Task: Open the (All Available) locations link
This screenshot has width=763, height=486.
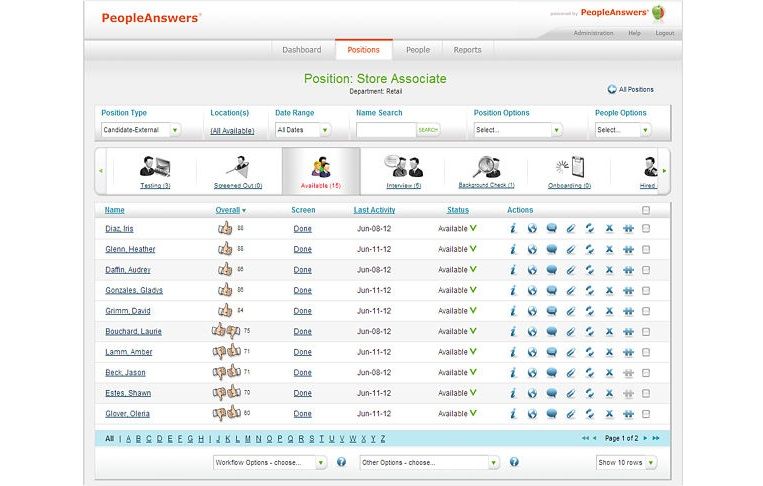Action: click(232, 131)
